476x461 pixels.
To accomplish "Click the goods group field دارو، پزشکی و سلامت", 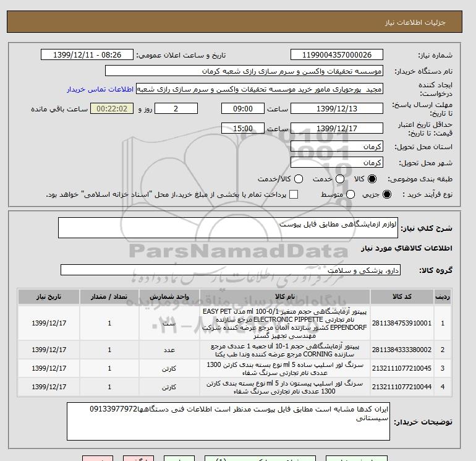I will pyautogui.click(x=231, y=270).
